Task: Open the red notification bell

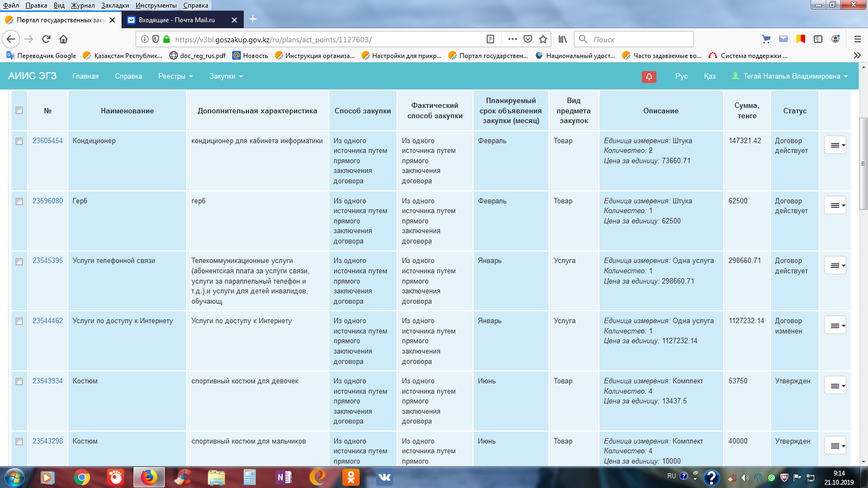Action: tap(649, 76)
